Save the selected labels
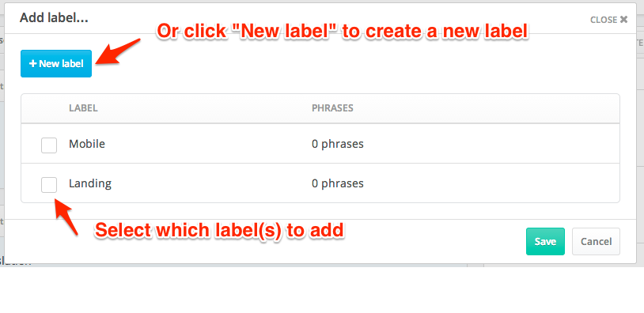This screenshot has width=644, height=313. point(545,242)
